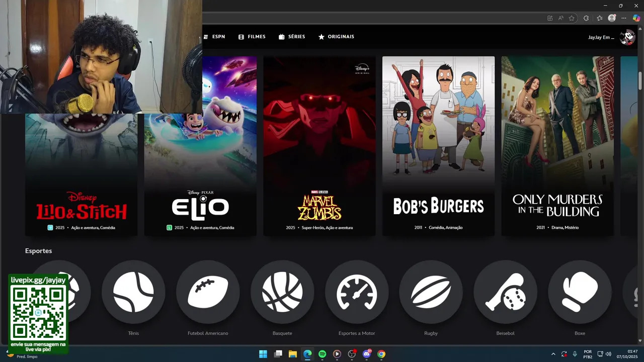Click the Rugby label
The width and height of the screenshot is (644, 362).
click(x=431, y=333)
